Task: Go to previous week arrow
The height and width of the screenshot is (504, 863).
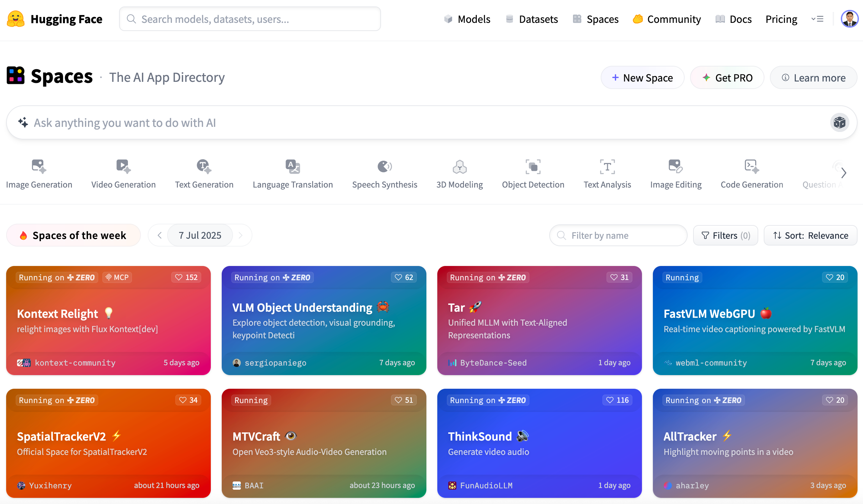Action: tap(160, 235)
